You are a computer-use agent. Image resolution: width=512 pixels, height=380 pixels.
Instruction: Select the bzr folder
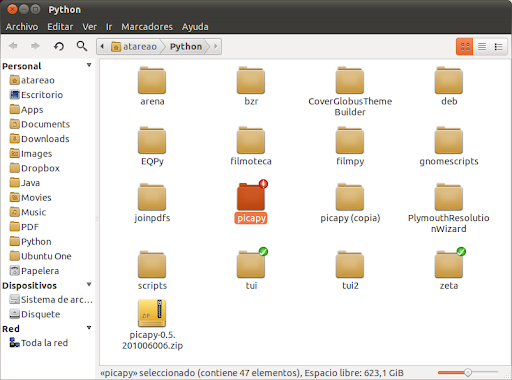[x=251, y=86]
